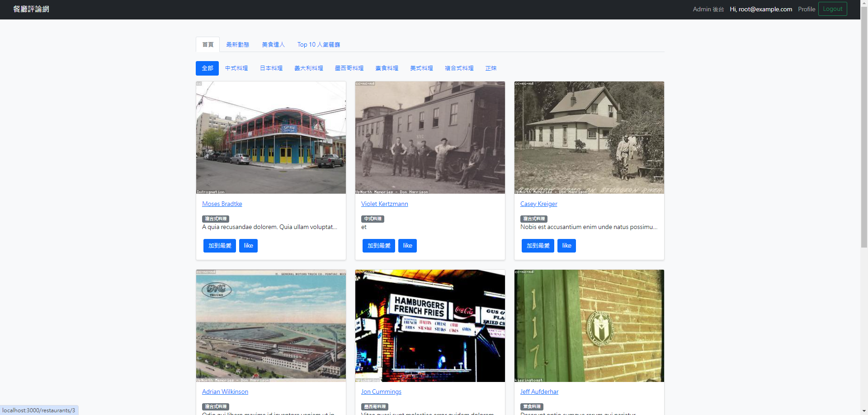868x415 pixels.
Task: View the Top 10 人氣餐廳 tab
Action: pyautogui.click(x=319, y=44)
